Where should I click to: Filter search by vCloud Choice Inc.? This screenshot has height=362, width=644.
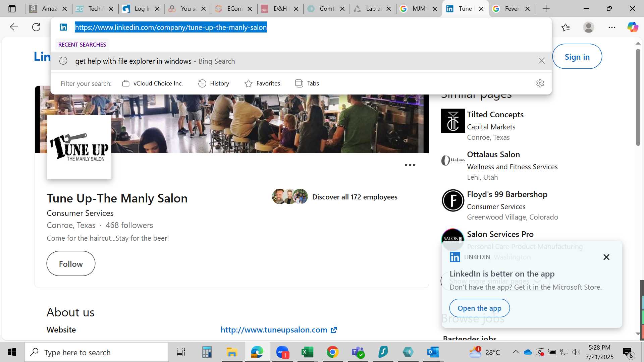pos(153,83)
